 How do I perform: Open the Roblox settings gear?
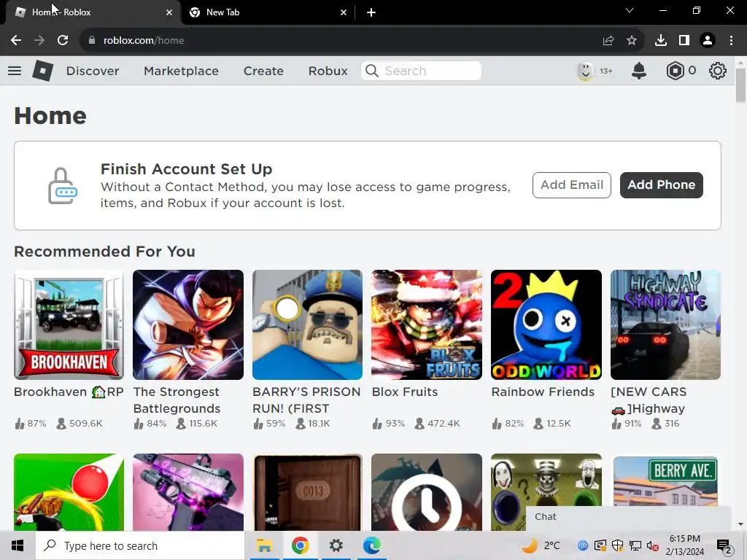717,71
